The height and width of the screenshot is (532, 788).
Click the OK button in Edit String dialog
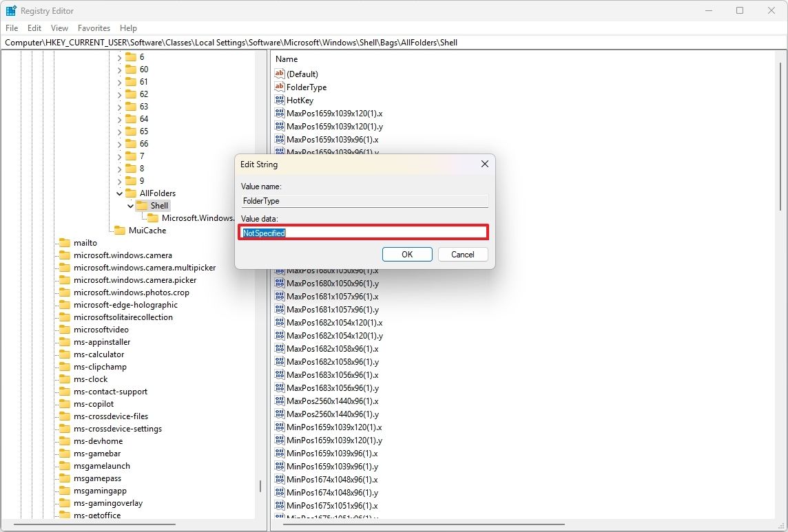pos(406,254)
